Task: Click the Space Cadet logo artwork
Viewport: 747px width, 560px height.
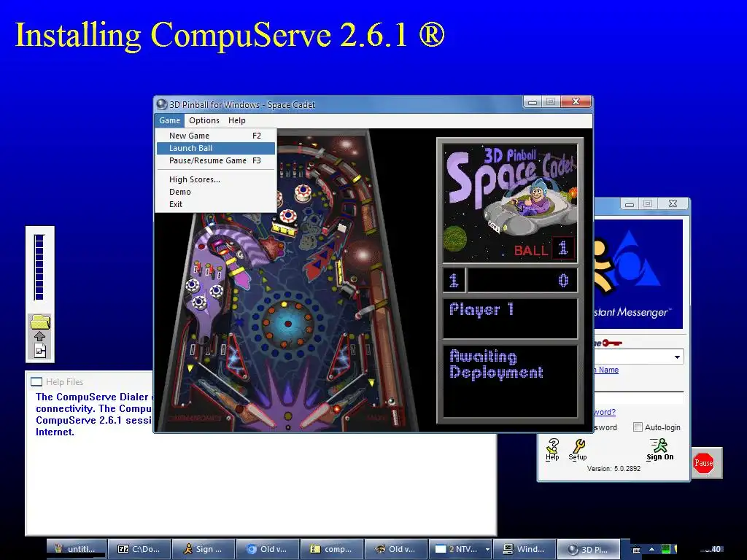Action: [x=510, y=203]
